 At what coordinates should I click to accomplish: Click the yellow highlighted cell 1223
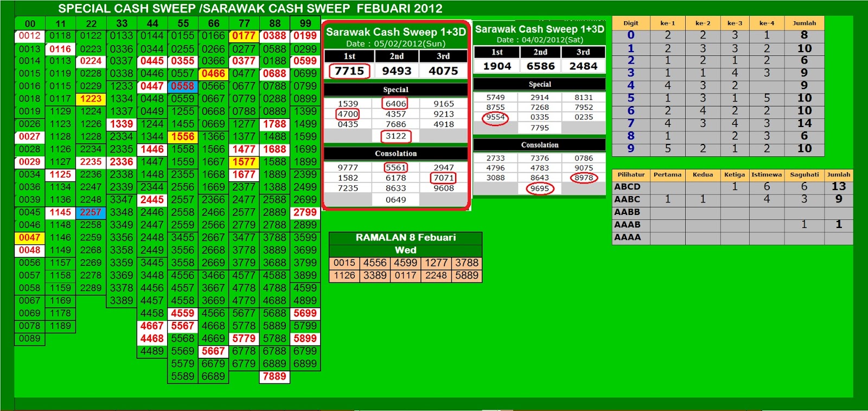click(x=91, y=99)
